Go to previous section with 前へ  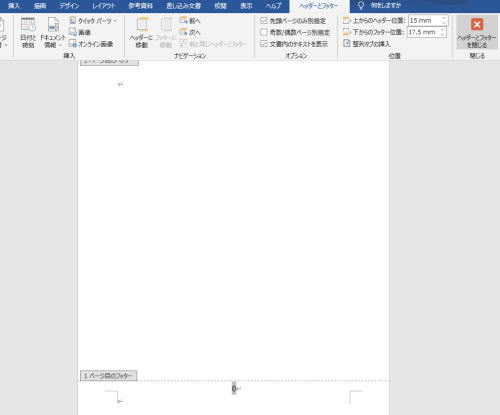[x=190, y=21]
